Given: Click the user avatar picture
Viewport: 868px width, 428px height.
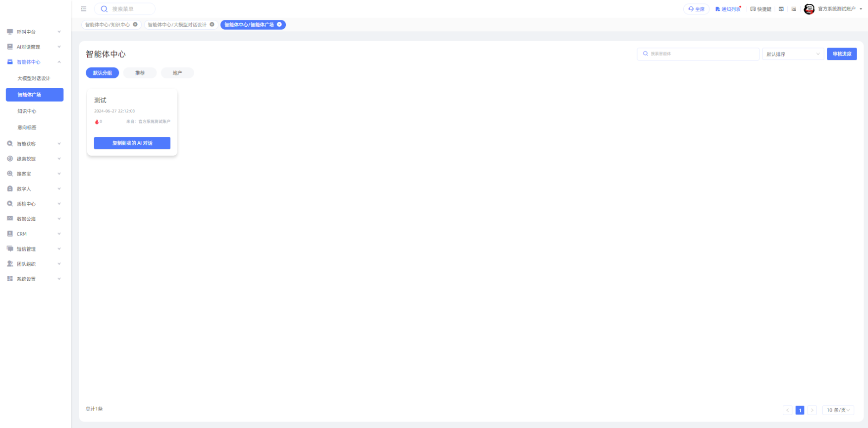Looking at the screenshot, I should click(809, 9).
